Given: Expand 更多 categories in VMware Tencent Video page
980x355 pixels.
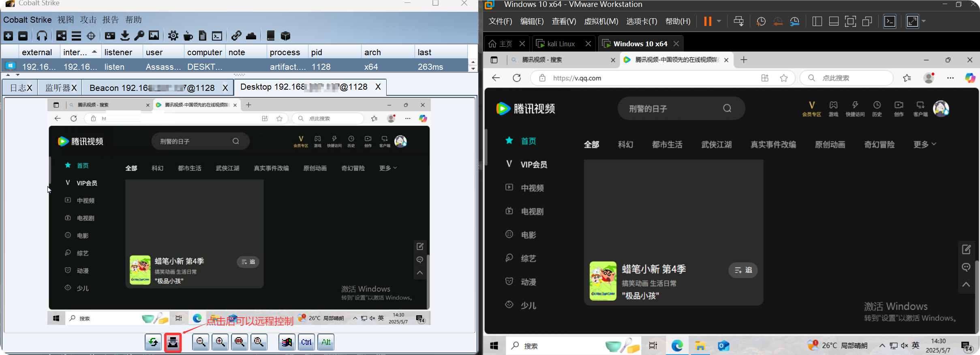Looking at the screenshot, I should click(x=925, y=144).
